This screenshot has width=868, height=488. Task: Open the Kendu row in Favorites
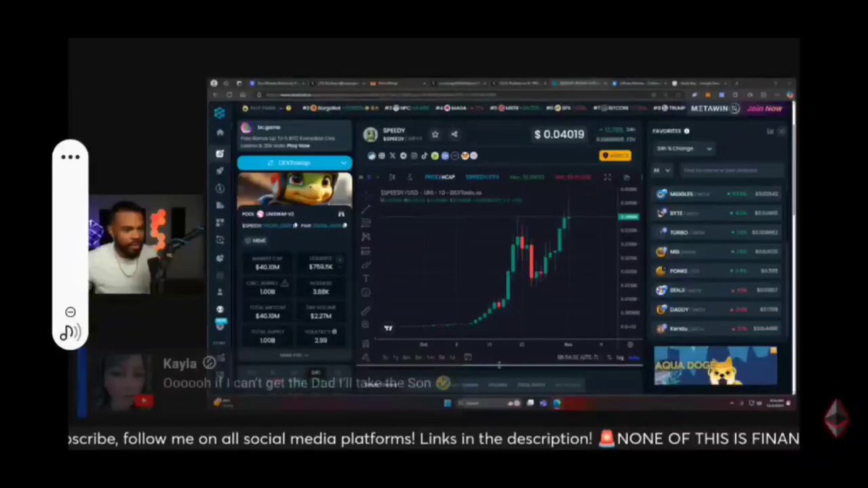point(718,328)
